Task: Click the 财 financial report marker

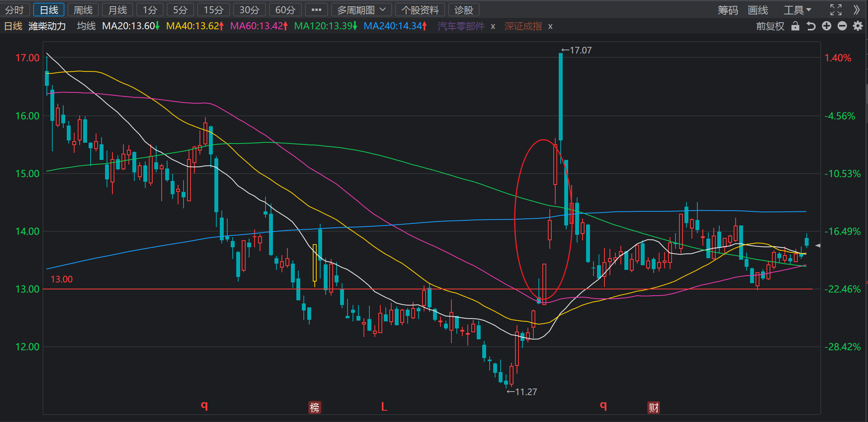Action: click(x=654, y=408)
